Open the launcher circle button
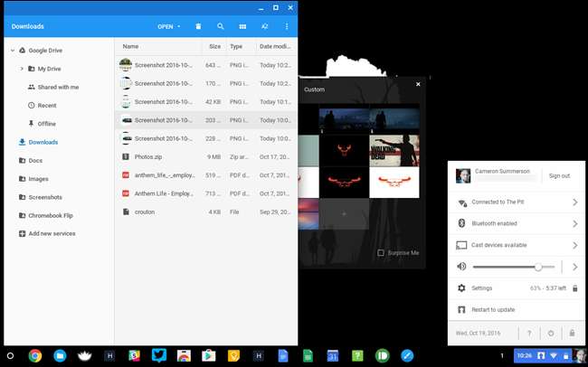Viewport: 588px width, 367px height. pyautogui.click(x=10, y=356)
